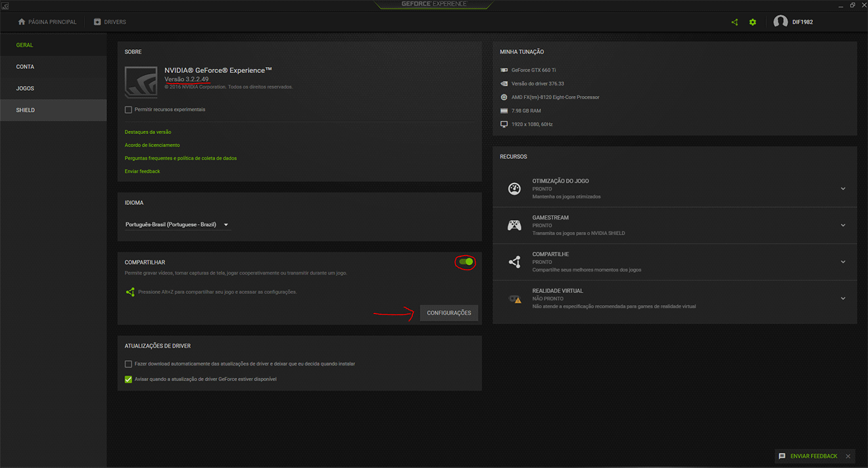This screenshot has width=868, height=468.
Task: Click the DIF1982 profile avatar
Action: tap(781, 22)
